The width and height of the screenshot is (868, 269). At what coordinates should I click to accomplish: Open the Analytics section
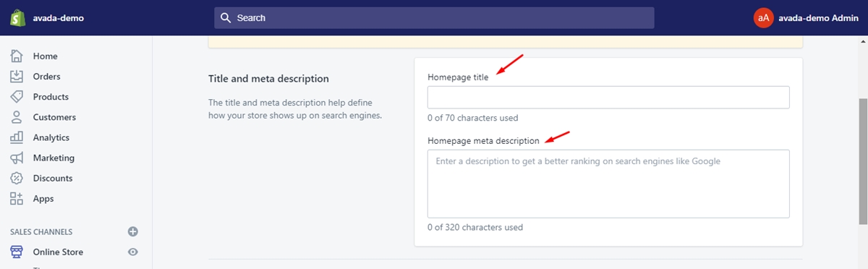[51, 137]
